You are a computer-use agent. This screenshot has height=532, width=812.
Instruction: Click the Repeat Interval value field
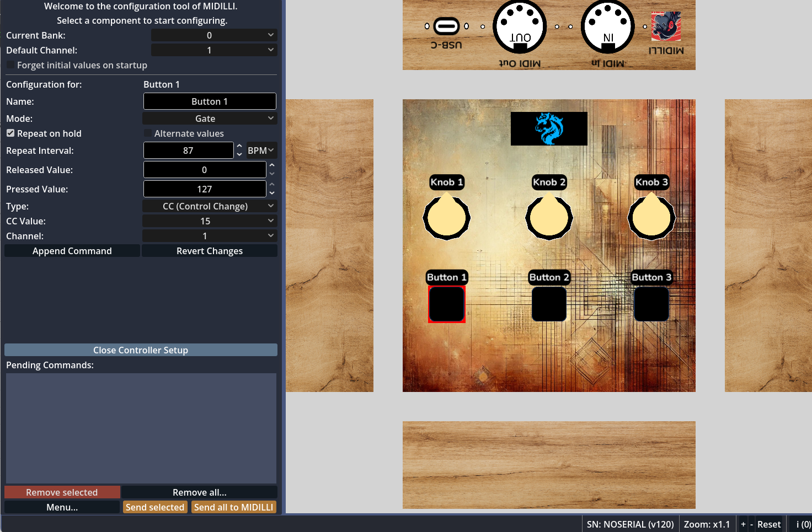pyautogui.click(x=188, y=151)
